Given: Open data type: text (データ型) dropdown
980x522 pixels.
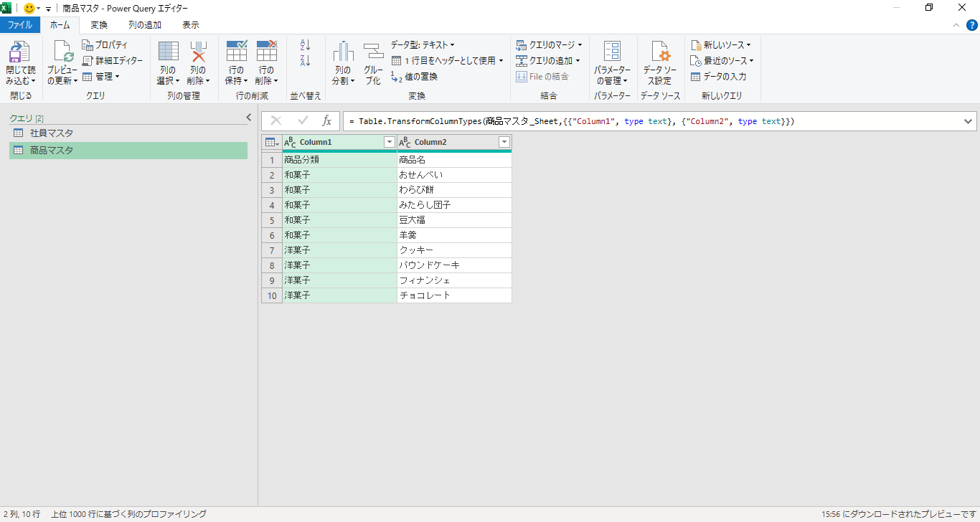Looking at the screenshot, I should [x=423, y=45].
